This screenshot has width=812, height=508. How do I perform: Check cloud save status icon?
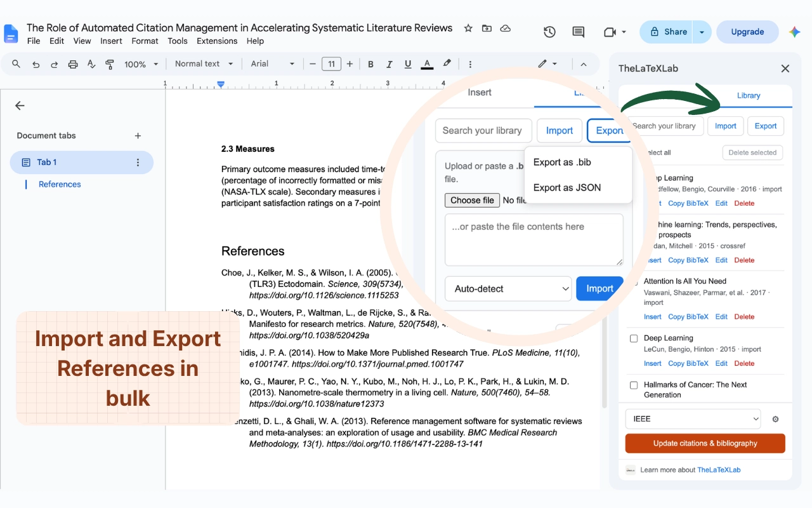(506, 28)
